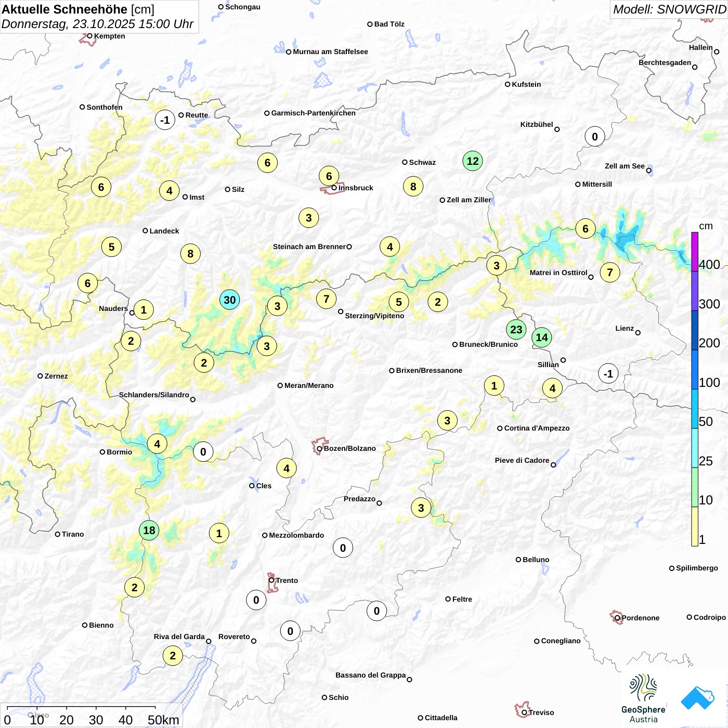Click the 0 marker near Kitzbühel

(595, 136)
